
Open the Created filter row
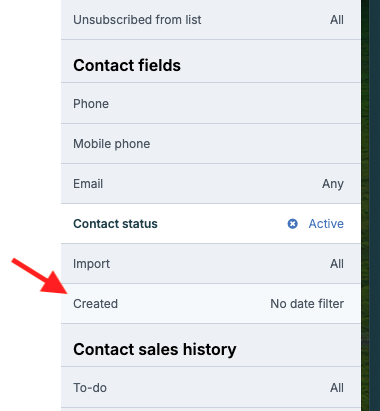coord(211,304)
